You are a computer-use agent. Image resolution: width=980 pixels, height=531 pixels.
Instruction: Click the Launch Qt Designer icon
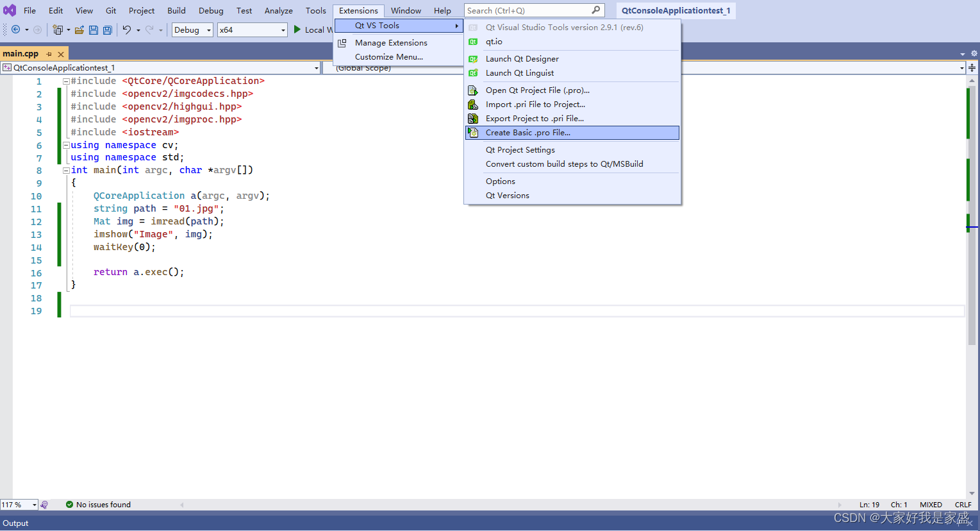pyautogui.click(x=473, y=59)
